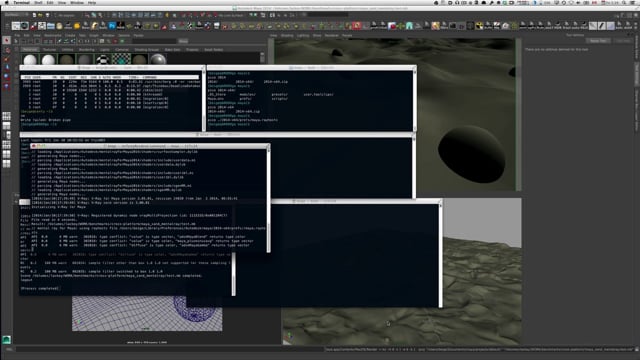Click the Spotlight search icon in menu bar

tap(624, 2)
